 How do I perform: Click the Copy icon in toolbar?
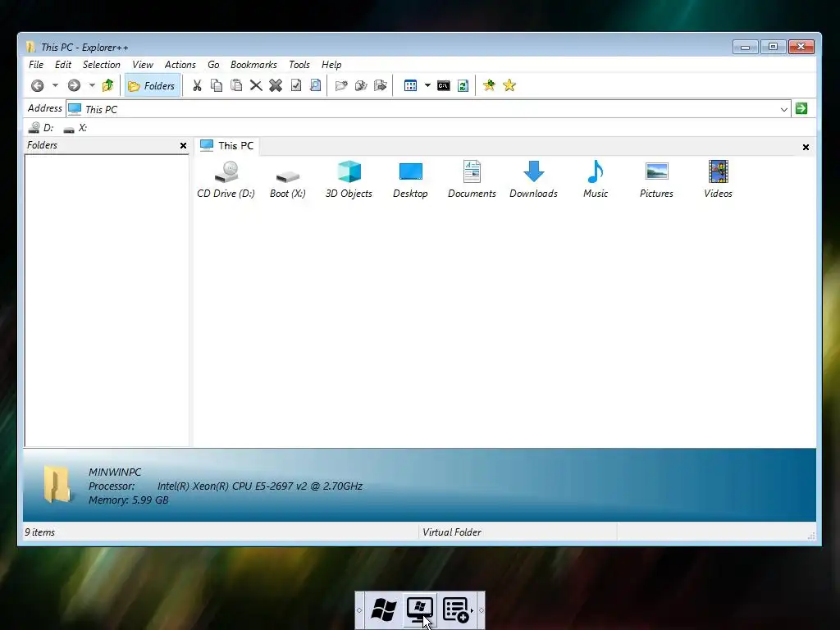[x=217, y=85]
